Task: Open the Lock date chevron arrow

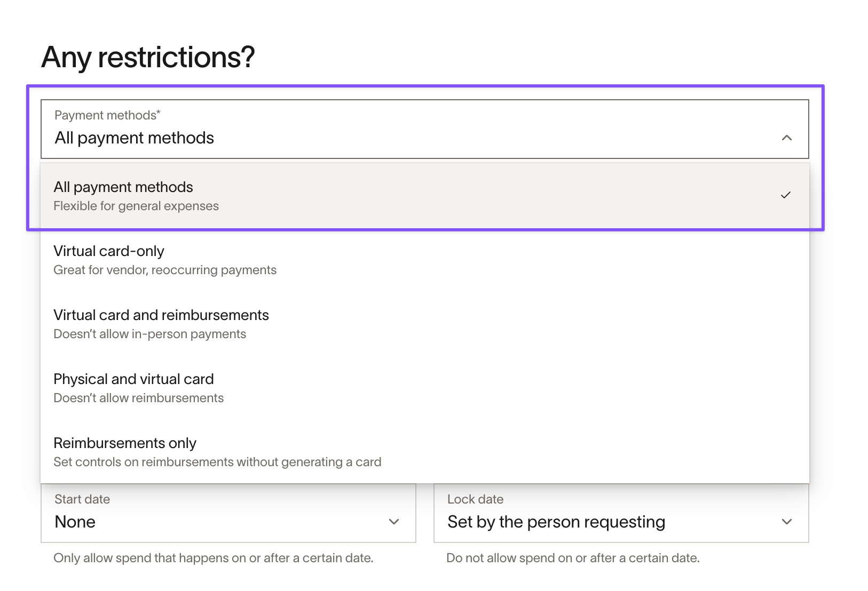Action: point(786,522)
